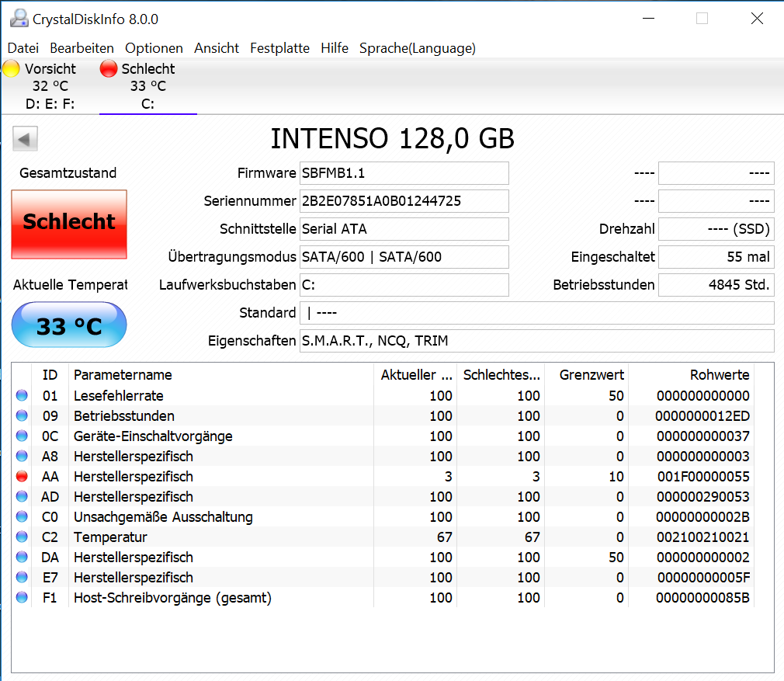Open the Bearbeiten menu

tap(82, 48)
